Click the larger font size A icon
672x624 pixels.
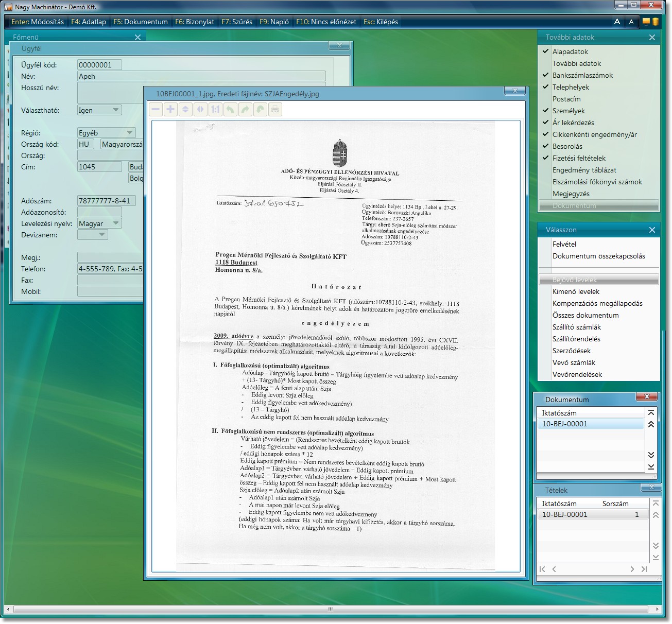617,22
